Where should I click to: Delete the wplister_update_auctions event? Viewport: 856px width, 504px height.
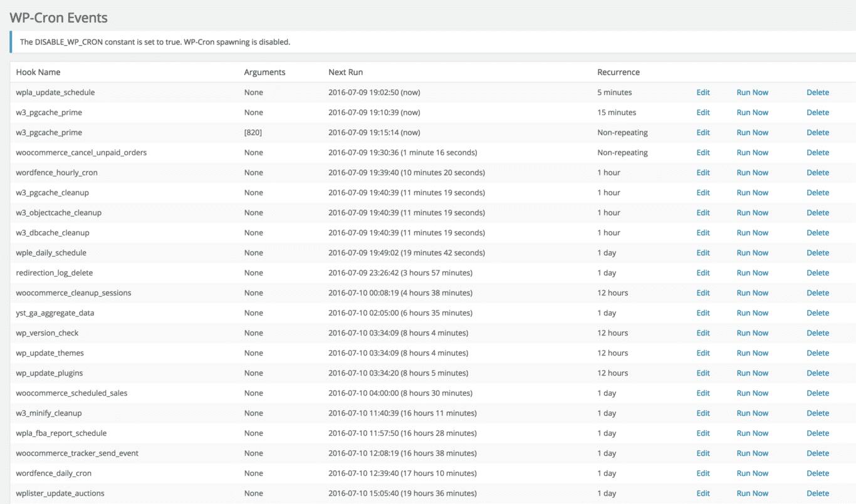point(817,493)
